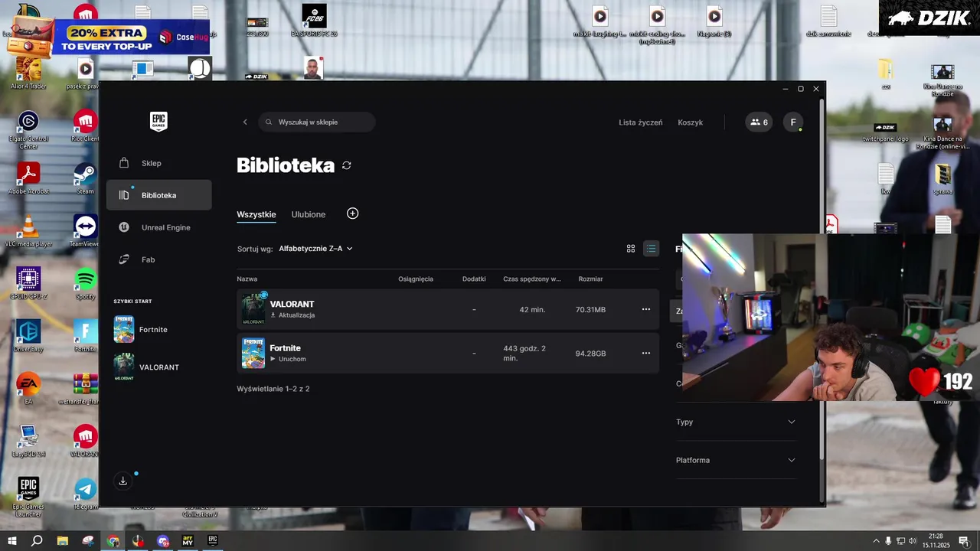Image resolution: width=980 pixels, height=551 pixels.
Task: Select Biblioteka in the sidebar
Action: click(158, 195)
